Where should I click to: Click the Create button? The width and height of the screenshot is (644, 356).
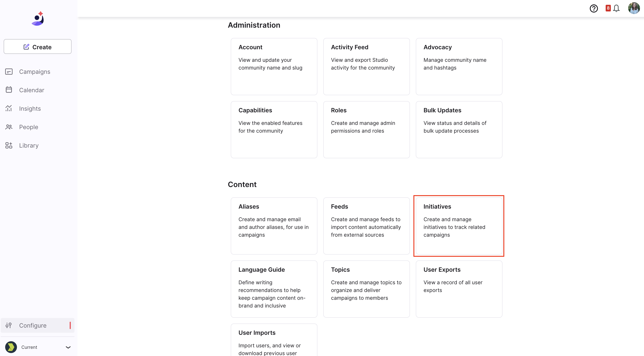pos(37,46)
